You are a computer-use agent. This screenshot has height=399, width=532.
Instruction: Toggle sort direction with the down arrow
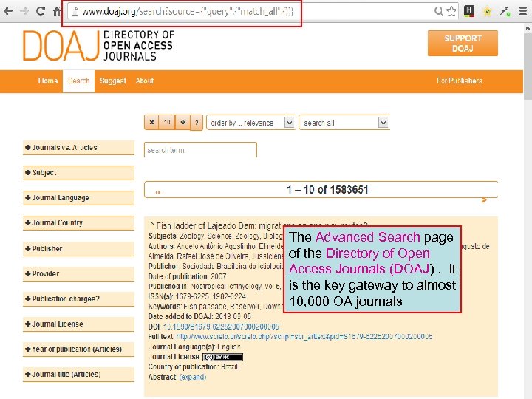[183, 123]
